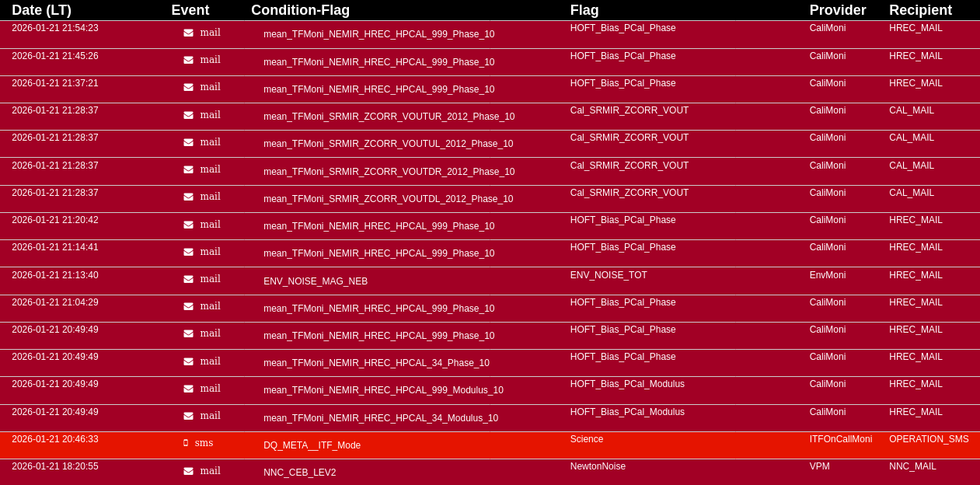The height and width of the screenshot is (485, 980).
Task: Click mail icon for the HPCAL_34_Modulus_10 row
Action: click(188, 416)
